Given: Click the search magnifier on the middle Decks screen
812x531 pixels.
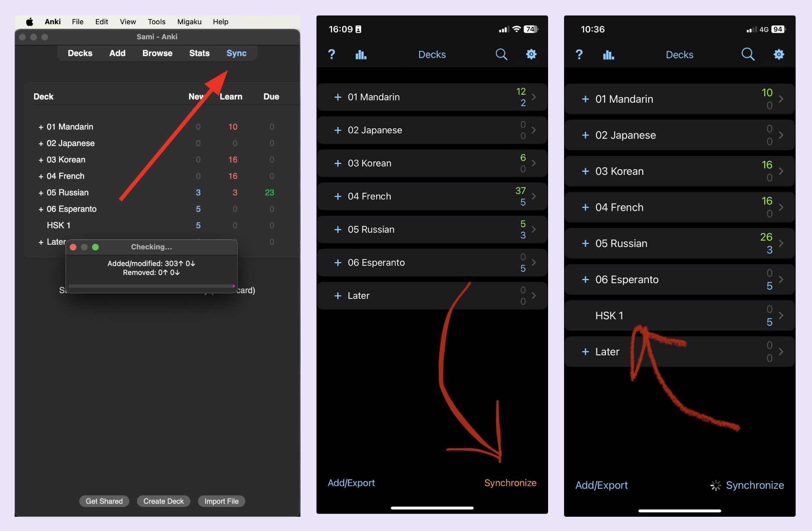Looking at the screenshot, I should [501, 54].
